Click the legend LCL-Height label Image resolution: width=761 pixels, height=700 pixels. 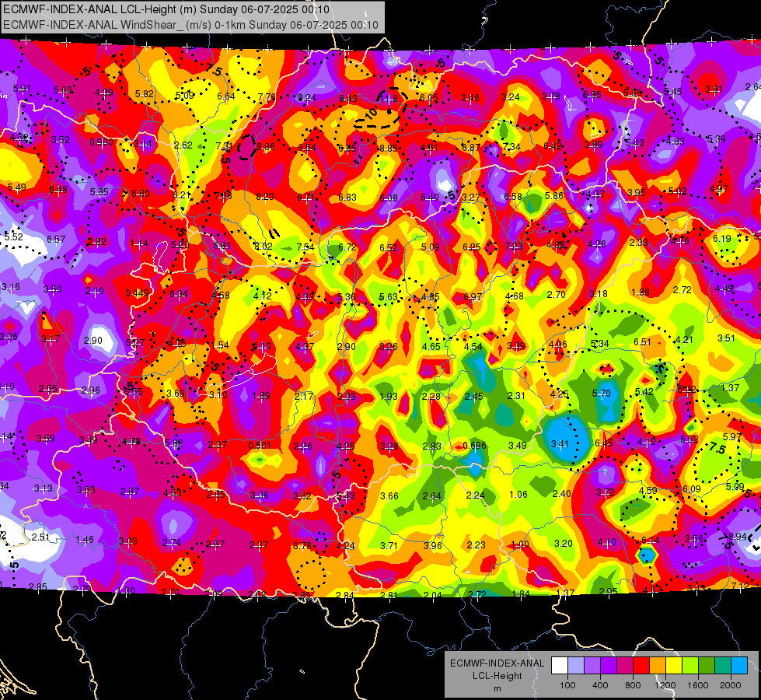497,676
